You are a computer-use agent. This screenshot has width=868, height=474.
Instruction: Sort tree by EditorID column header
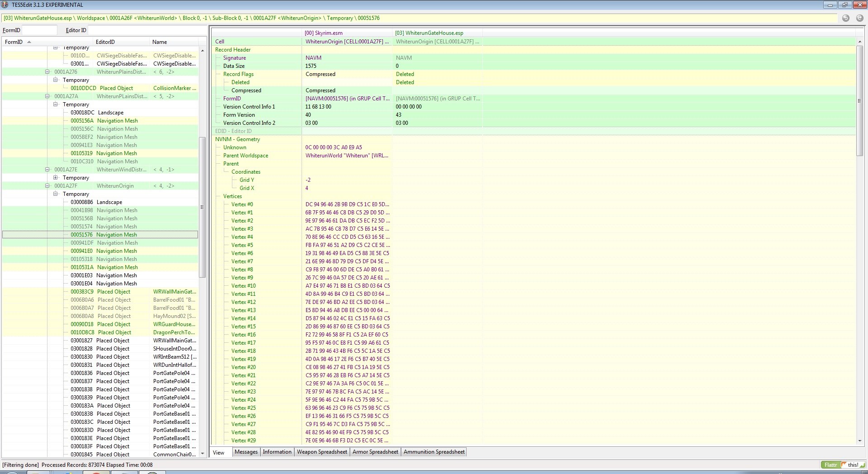pyautogui.click(x=121, y=42)
